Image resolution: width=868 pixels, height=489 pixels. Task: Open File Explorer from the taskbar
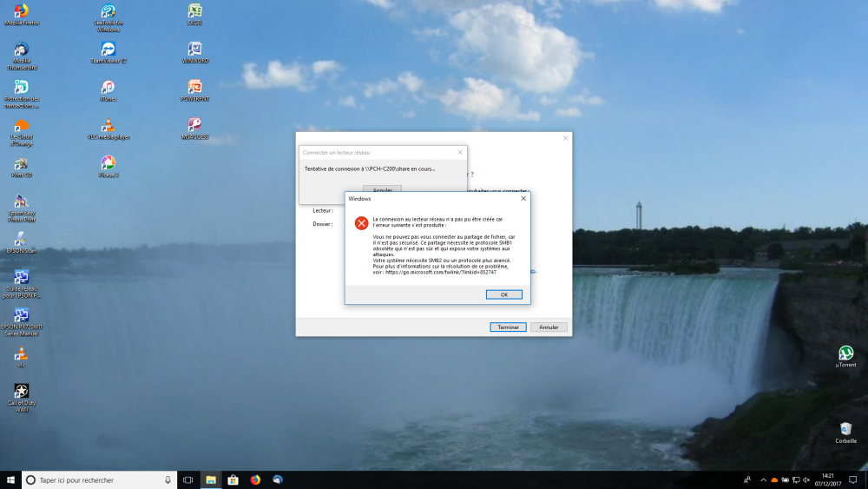[x=211, y=480]
